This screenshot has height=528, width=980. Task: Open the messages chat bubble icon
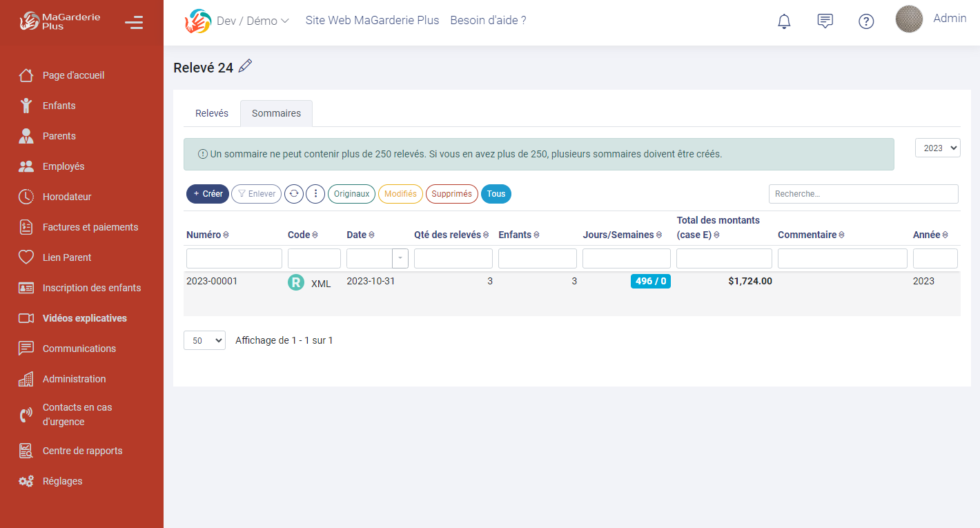825,21
